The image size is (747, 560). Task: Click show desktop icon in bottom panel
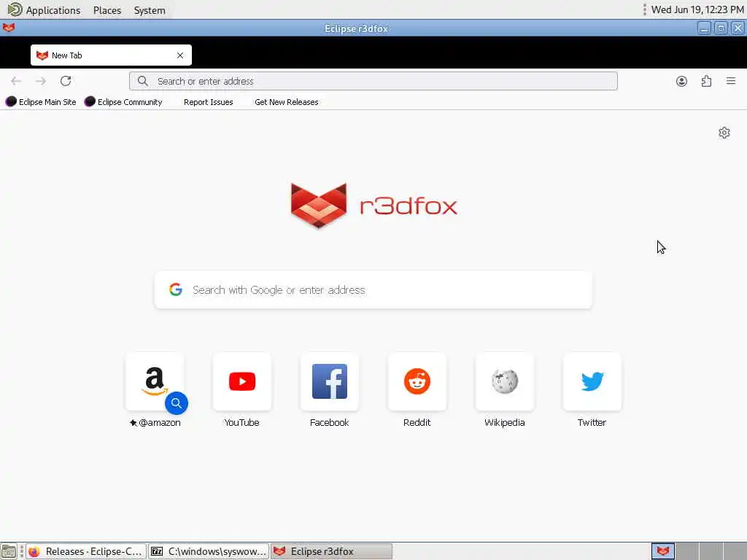point(9,551)
